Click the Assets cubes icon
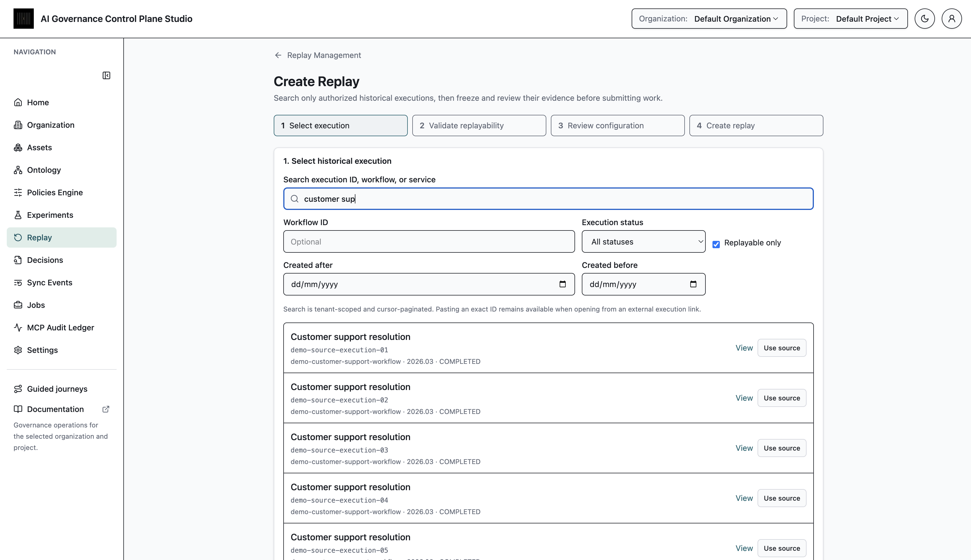Image resolution: width=971 pixels, height=560 pixels. 18,147
